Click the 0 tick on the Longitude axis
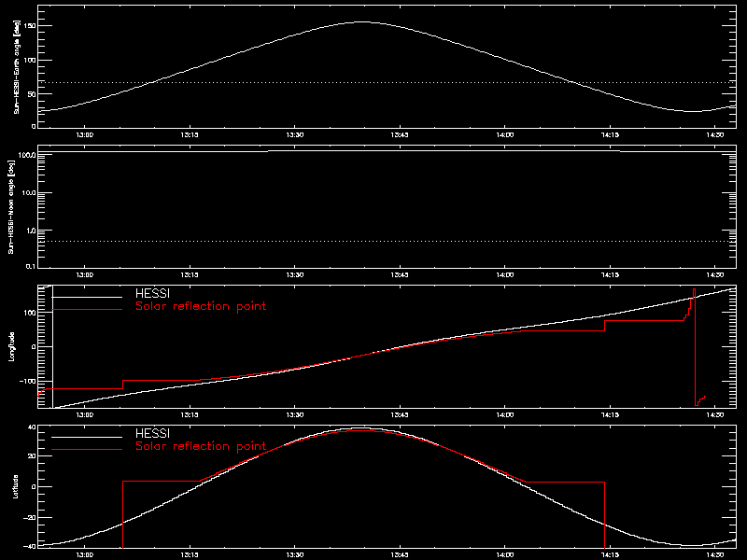The width and height of the screenshot is (747, 560). click(x=34, y=346)
